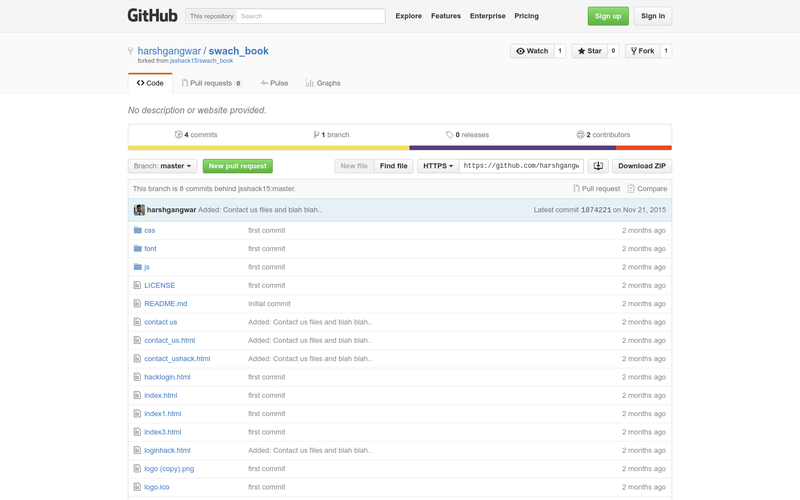Open Enterprise in the top navigation
Image resolution: width=800 pixels, height=500 pixels.
tap(488, 16)
